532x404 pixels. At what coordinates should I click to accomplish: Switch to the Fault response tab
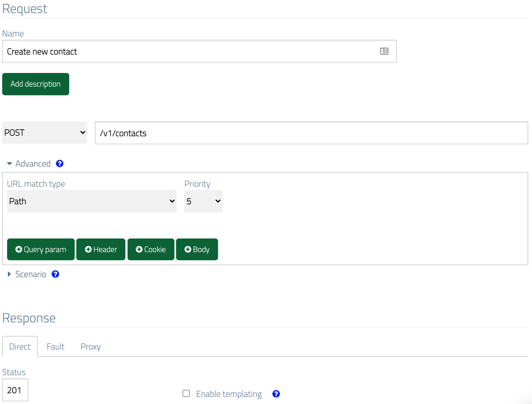click(56, 347)
